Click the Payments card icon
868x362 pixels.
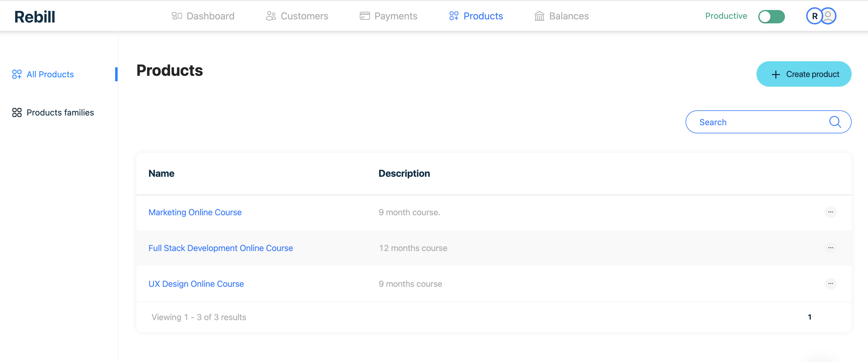pos(365,16)
